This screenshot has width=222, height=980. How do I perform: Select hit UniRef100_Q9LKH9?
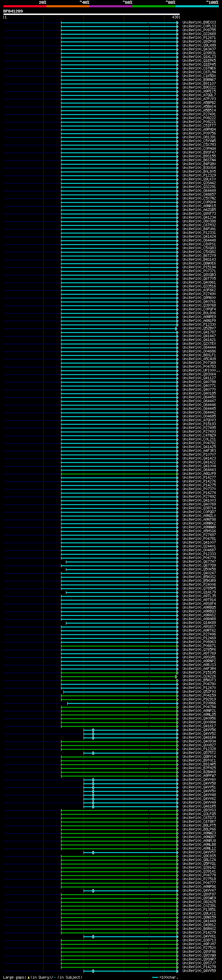[199, 46]
